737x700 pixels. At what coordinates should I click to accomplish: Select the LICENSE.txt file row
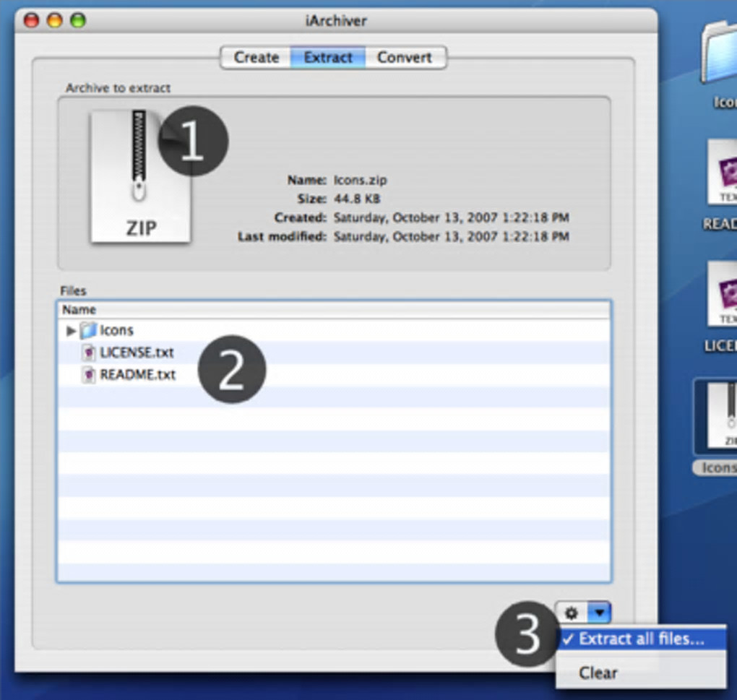[334, 353]
